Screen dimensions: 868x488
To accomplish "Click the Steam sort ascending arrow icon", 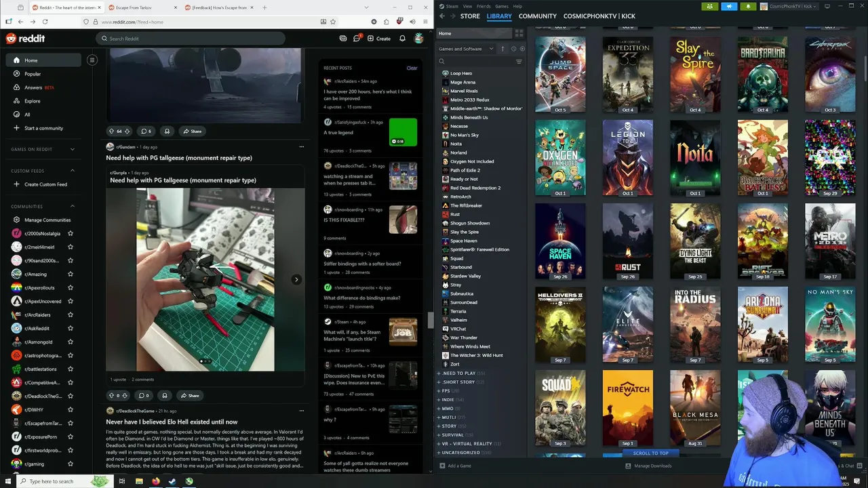I will pos(502,49).
